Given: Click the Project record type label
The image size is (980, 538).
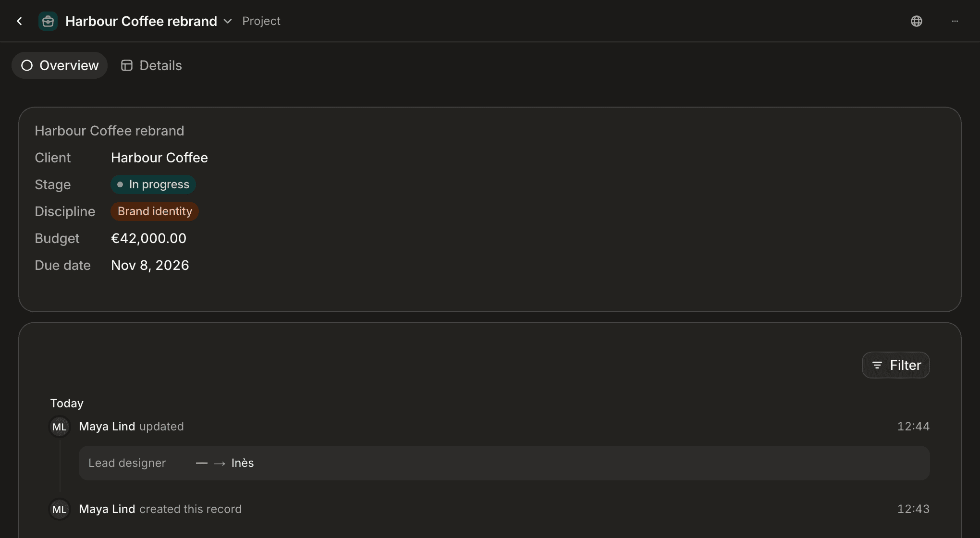Looking at the screenshot, I should [261, 21].
